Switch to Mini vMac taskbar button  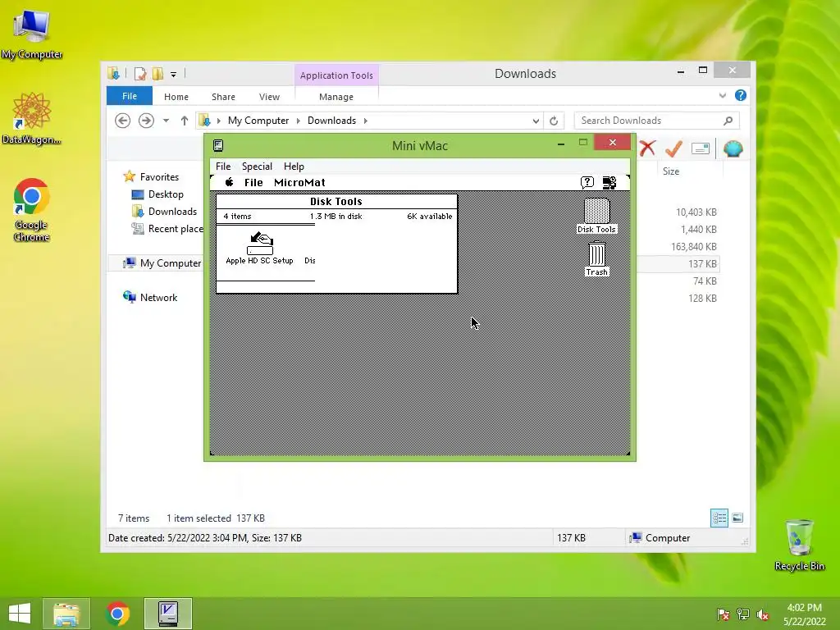[x=167, y=614]
